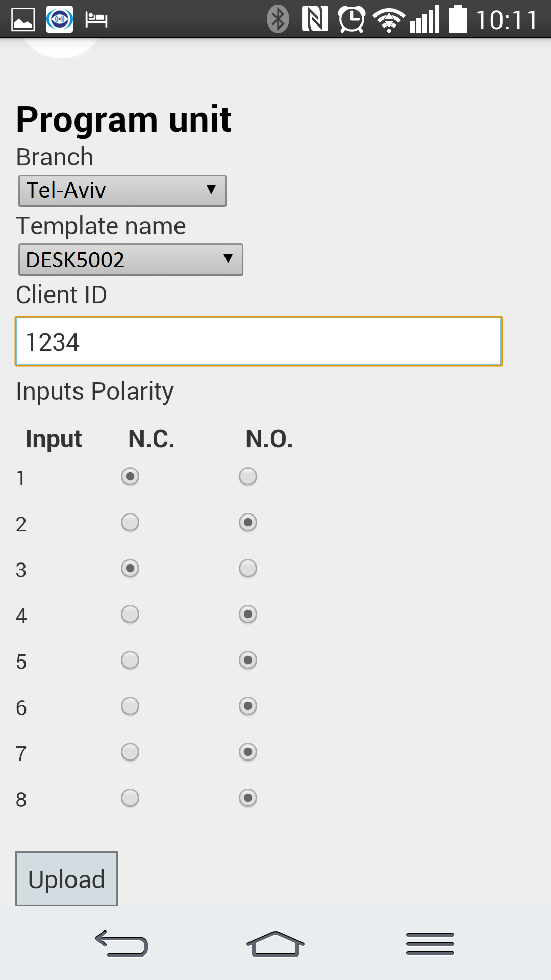
Task: Expand the Template name dropdown DESK5002
Action: pyautogui.click(x=131, y=260)
